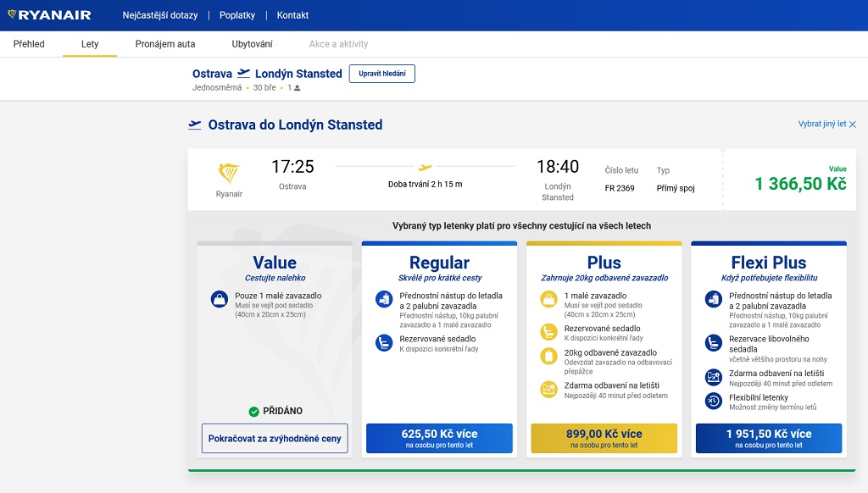Open the Ubytování tab
868x493 pixels.
tap(252, 44)
